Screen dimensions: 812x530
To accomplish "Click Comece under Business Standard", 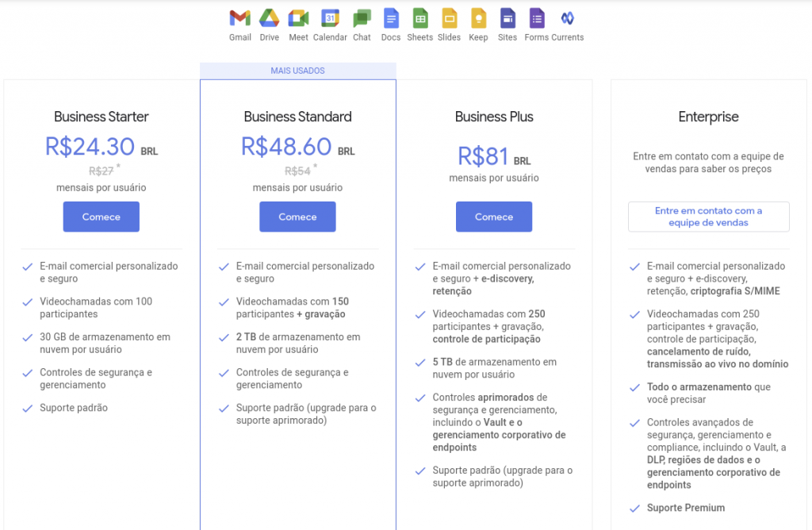I will click(x=297, y=217).
